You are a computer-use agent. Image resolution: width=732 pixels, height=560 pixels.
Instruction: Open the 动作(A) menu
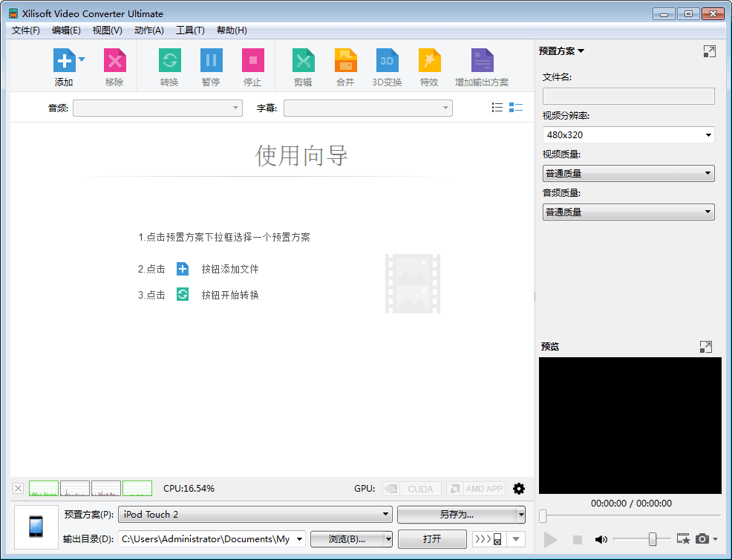[x=149, y=30]
